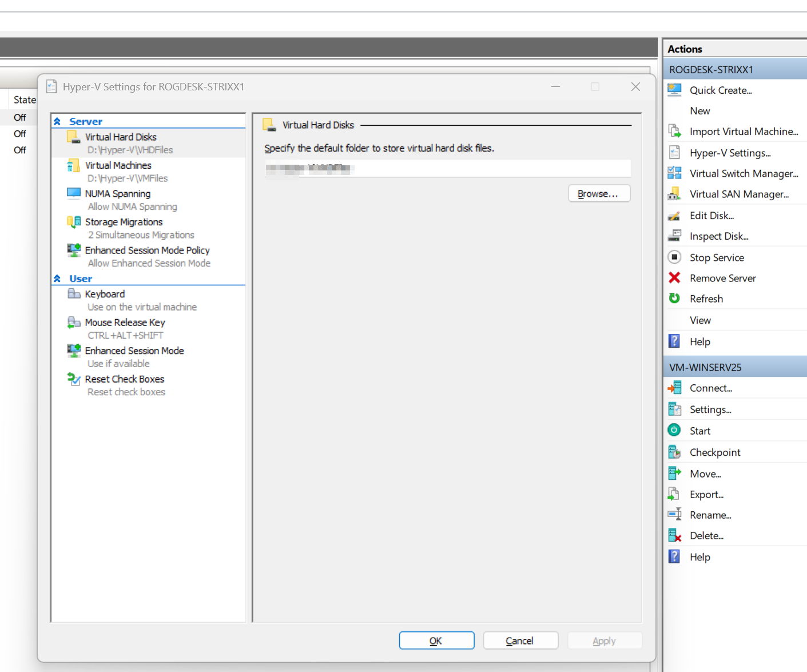
Task: Click the NUMA Spanning monitor icon
Action: click(x=73, y=193)
